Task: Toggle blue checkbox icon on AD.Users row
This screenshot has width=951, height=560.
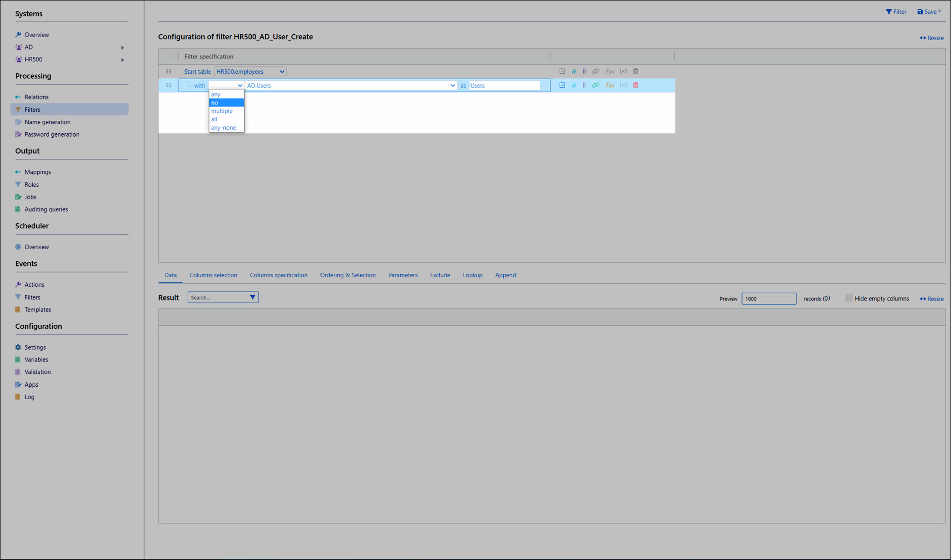Action: point(562,85)
